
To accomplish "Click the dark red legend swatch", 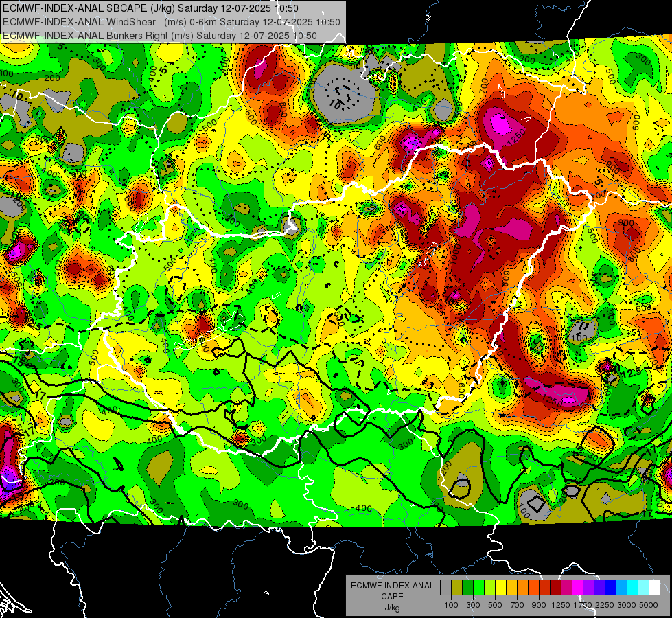I will 556,588.
